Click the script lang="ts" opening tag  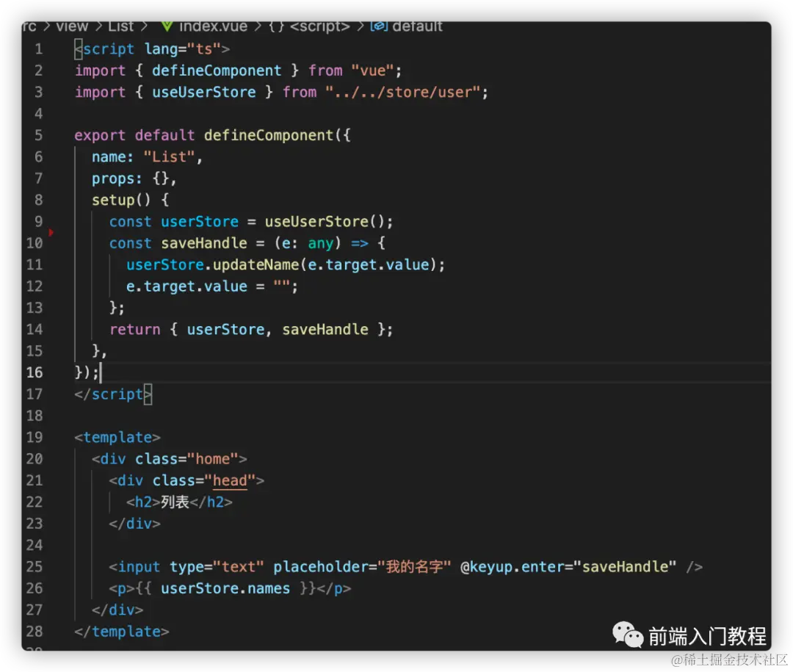152,49
